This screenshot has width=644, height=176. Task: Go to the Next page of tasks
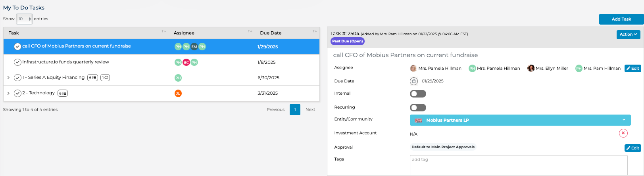point(310,110)
